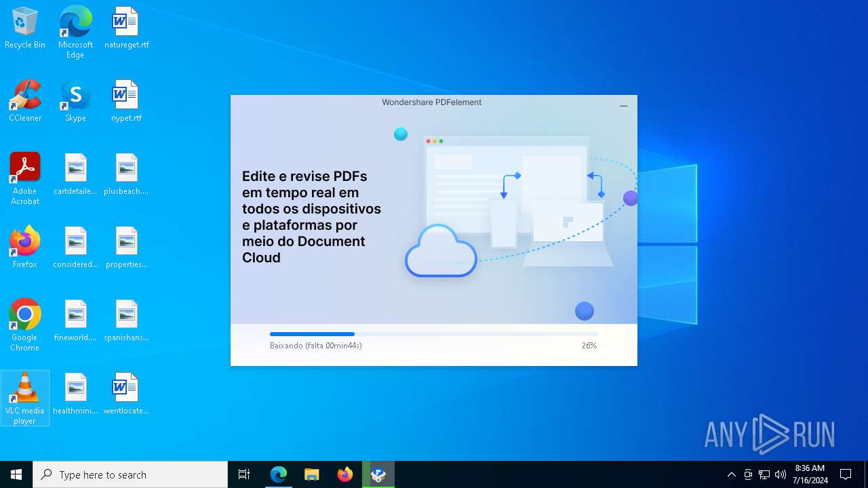Click the 26% progress percentage text
Image resolution: width=868 pixels, height=488 pixels.
coord(589,346)
